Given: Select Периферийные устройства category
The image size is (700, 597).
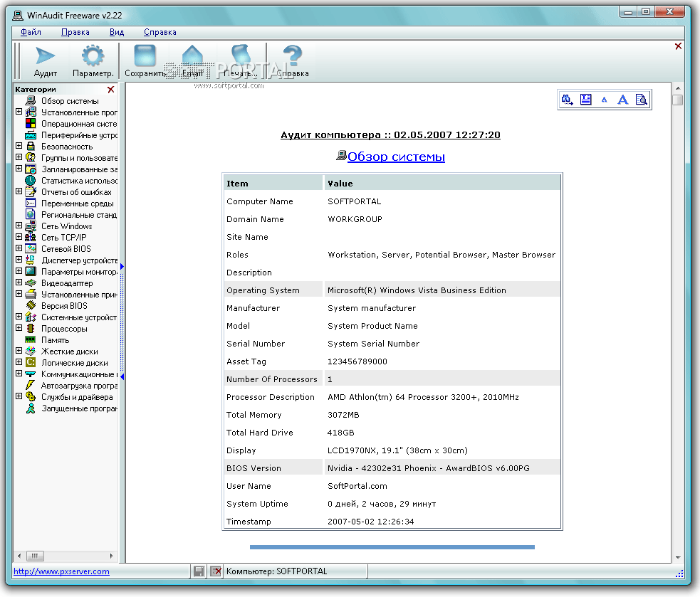Looking at the screenshot, I should [x=79, y=135].
